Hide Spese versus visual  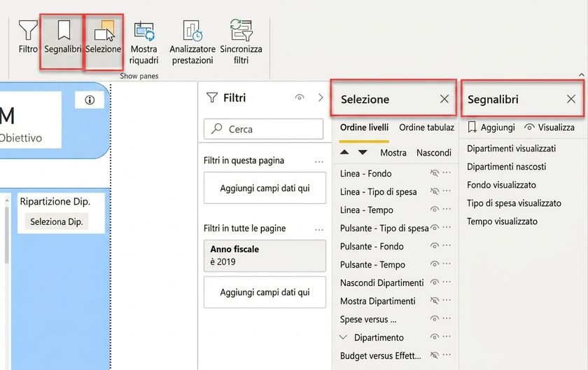point(435,319)
